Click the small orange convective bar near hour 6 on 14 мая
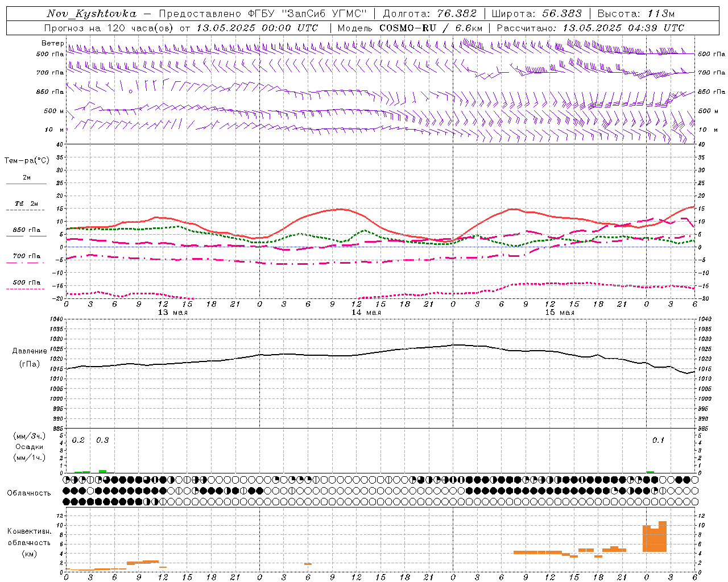728x582 pixels. coord(308,564)
